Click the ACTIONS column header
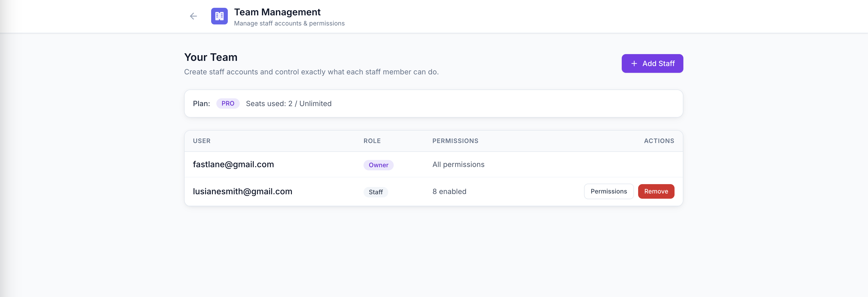This screenshot has width=868, height=297. (x=658, y=141)
